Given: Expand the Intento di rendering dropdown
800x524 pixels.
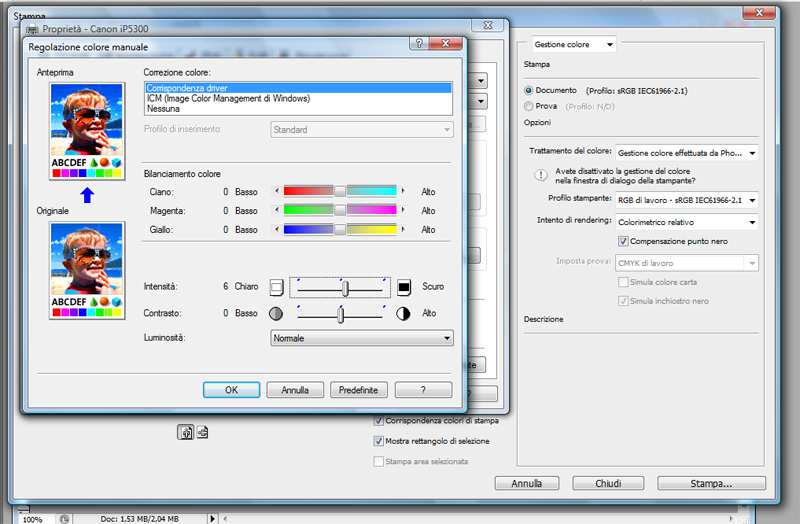Looking at the screenshot, I should (686, 221).
